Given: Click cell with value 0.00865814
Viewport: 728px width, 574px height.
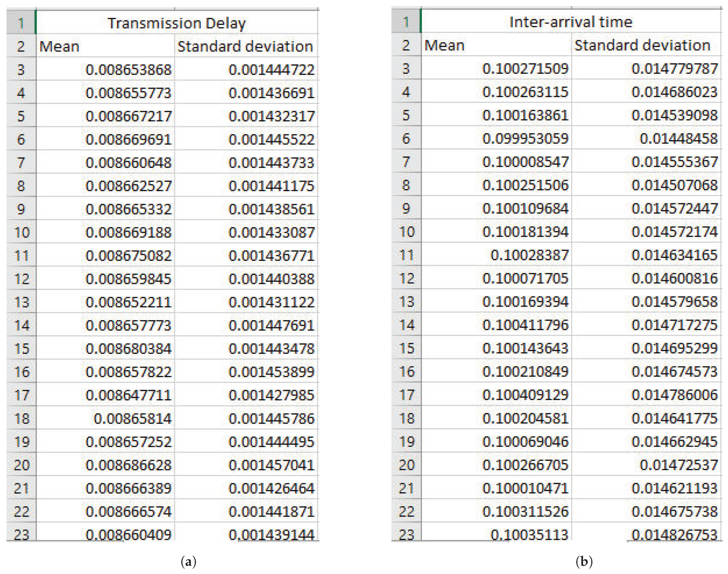Looking at the screenshot, I should click(132, 419).
